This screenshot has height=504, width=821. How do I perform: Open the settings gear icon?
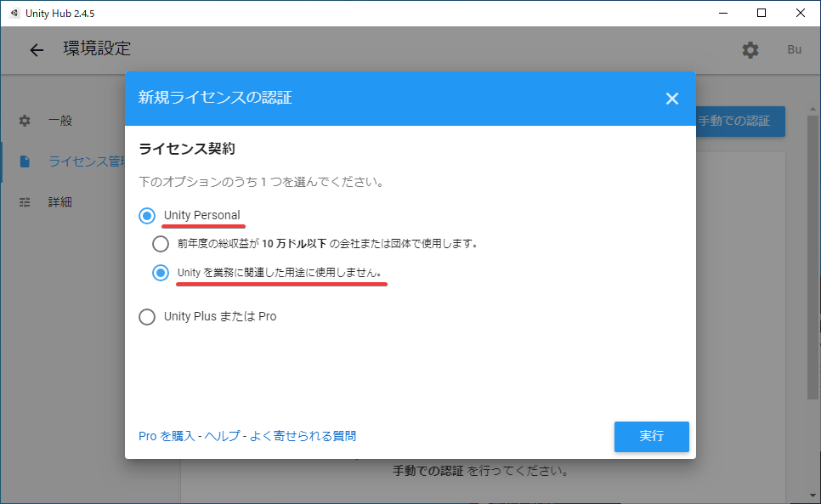coord(750,50)
